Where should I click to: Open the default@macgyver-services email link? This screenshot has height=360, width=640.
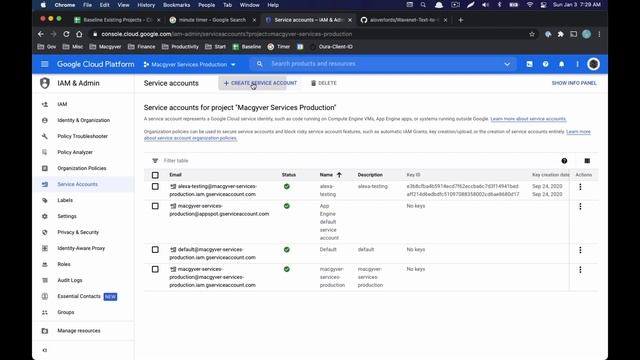(x=213, y=253)
